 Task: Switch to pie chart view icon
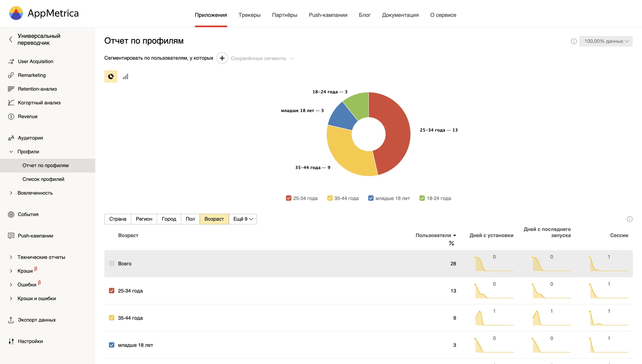click(x=111, y=76)
